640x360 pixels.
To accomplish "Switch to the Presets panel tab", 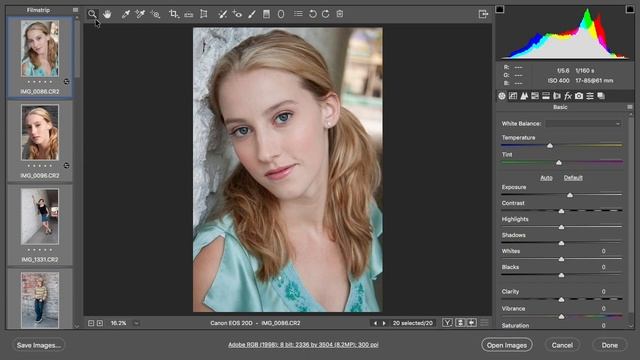I will 590,96.
